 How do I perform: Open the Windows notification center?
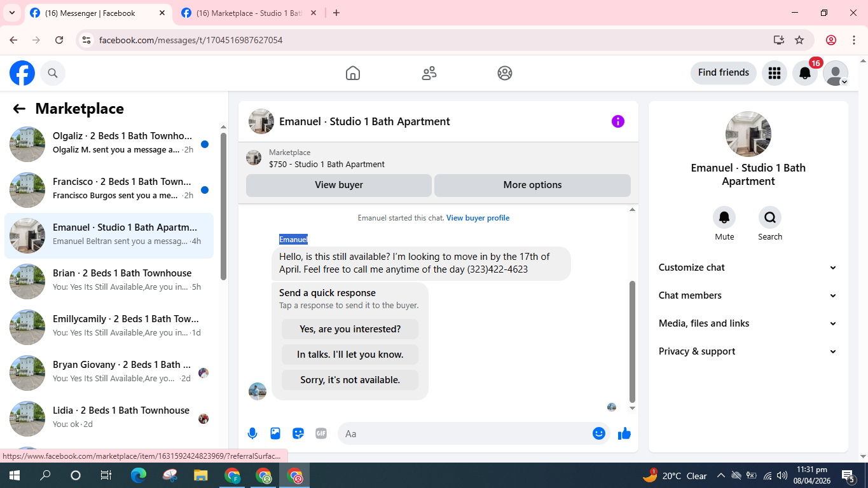[x=848, y=475]
